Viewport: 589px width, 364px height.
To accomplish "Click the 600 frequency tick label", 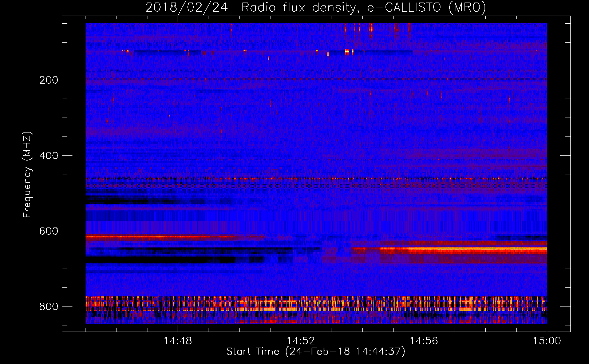I will [x=49, y=232].
